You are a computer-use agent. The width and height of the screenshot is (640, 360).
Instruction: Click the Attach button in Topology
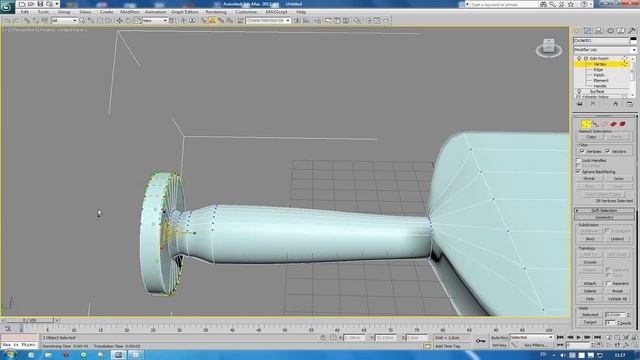point(590,283)
